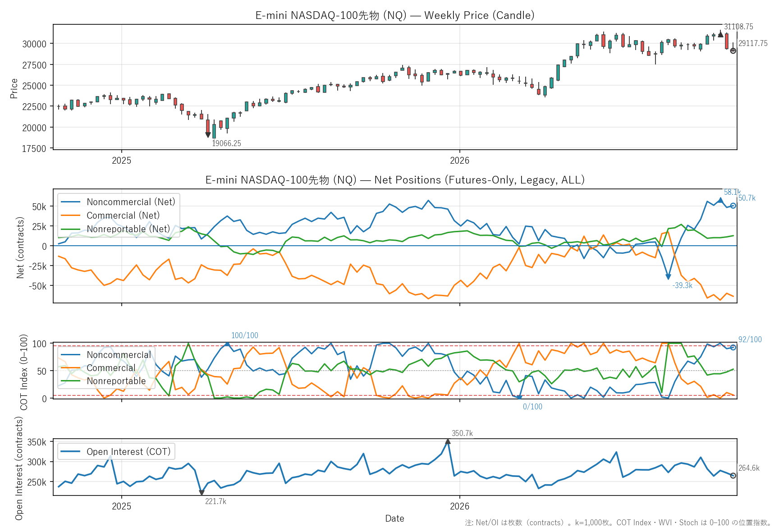Screen dimensions: 779x532
Task: Select the -39.3k trough annotation
Action: click(683, 285)
